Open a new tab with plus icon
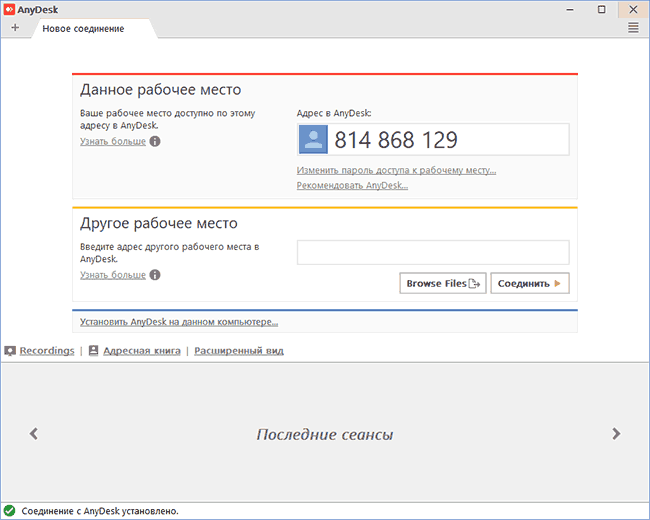This screenshot has width=650, height=520. [15, 28]
